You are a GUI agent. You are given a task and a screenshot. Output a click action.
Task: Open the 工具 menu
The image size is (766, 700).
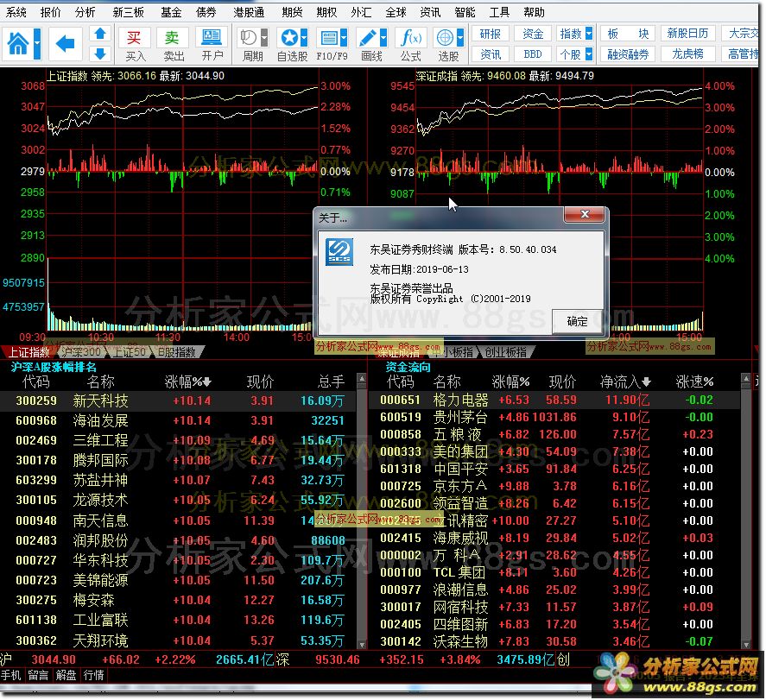pos(499,12)
